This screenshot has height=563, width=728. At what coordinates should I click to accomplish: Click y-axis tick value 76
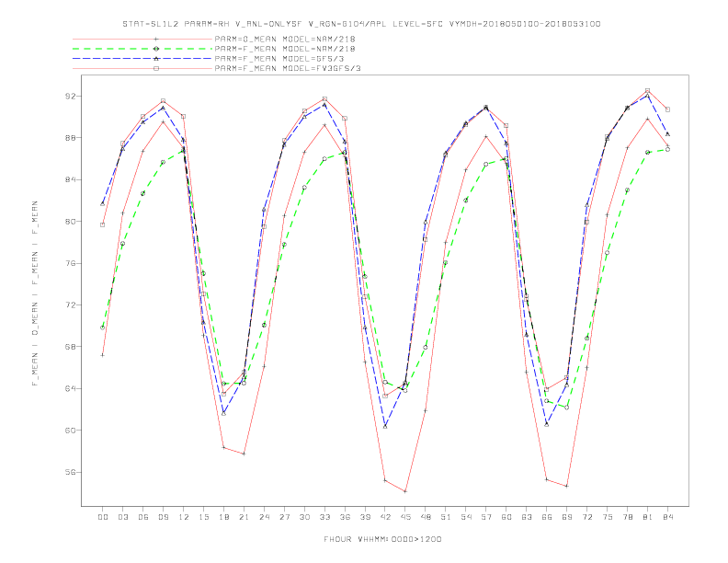71,263
